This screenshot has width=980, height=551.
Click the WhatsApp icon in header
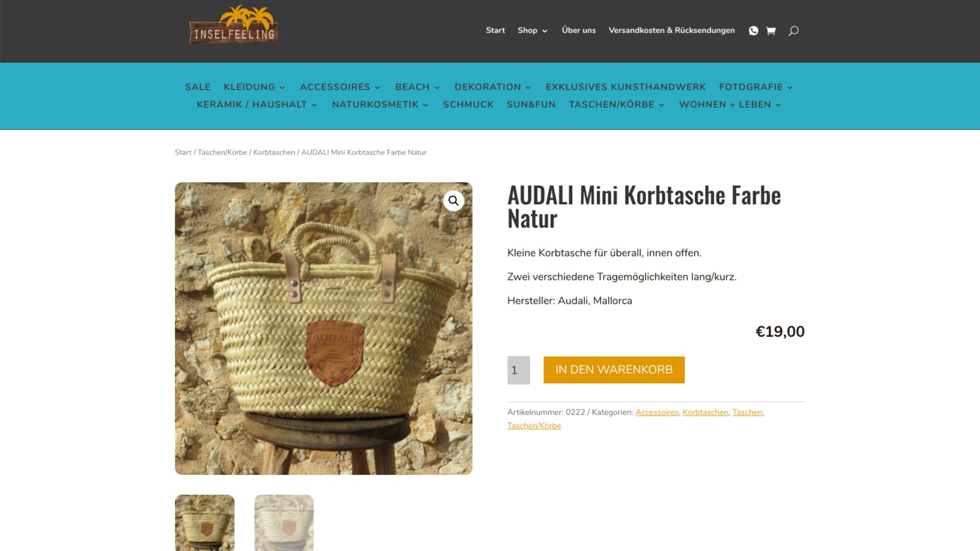(x=753, y=31)
